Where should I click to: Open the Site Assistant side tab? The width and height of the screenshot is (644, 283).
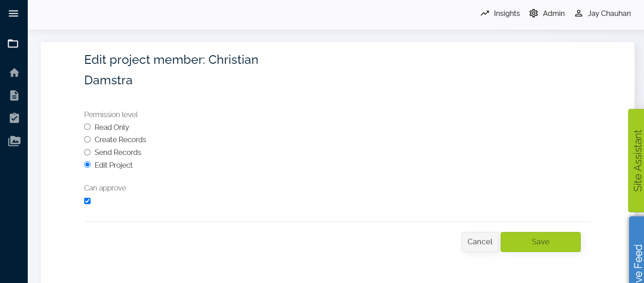click(637, 160)
